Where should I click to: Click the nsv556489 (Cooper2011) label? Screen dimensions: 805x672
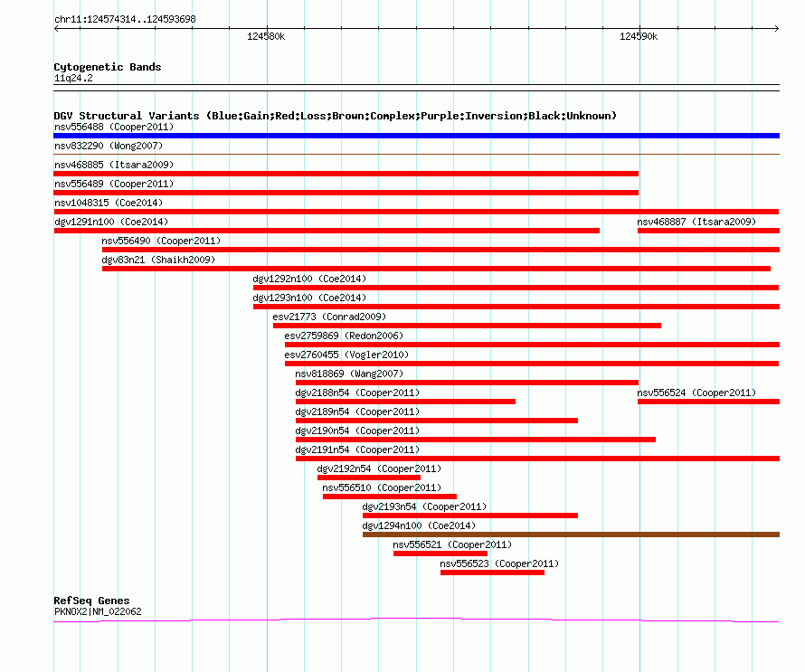114,184
